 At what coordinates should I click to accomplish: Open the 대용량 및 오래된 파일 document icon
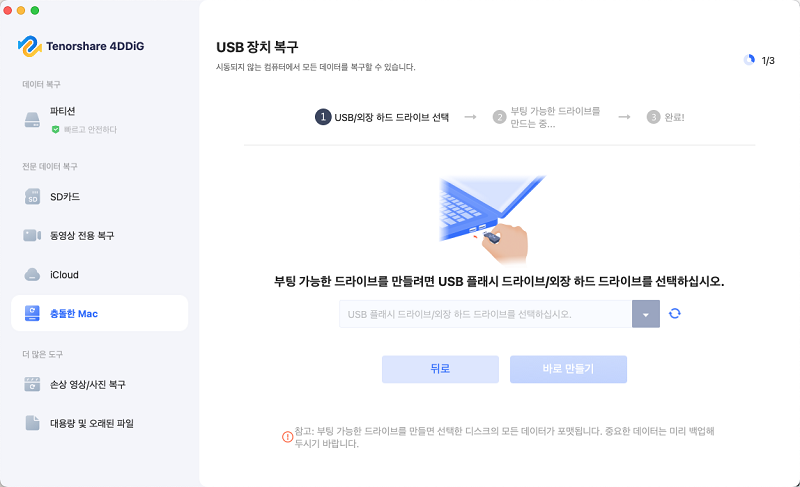click(32, 423)
